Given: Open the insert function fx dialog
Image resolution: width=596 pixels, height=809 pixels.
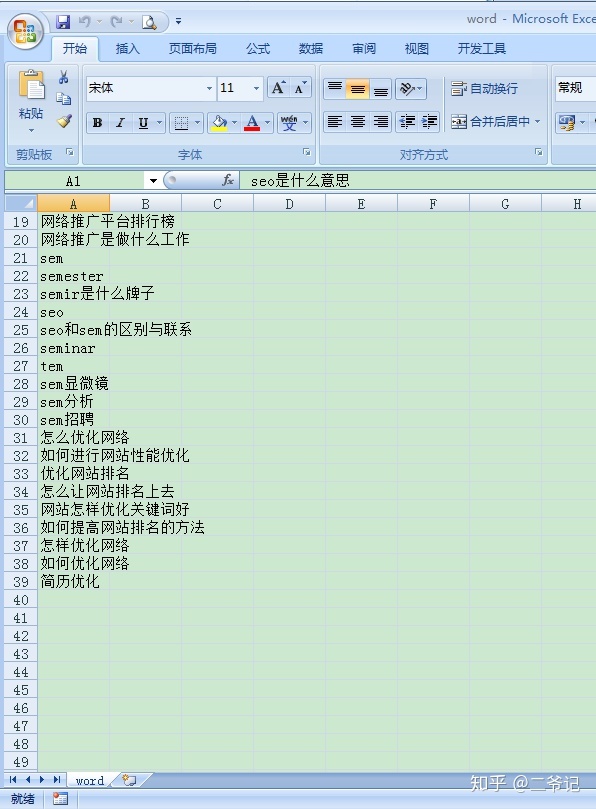Looking at the screenshot, I should [228, 181].
